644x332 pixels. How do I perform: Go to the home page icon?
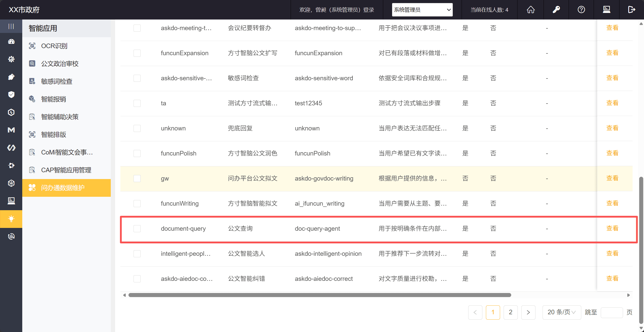point(531,10)
